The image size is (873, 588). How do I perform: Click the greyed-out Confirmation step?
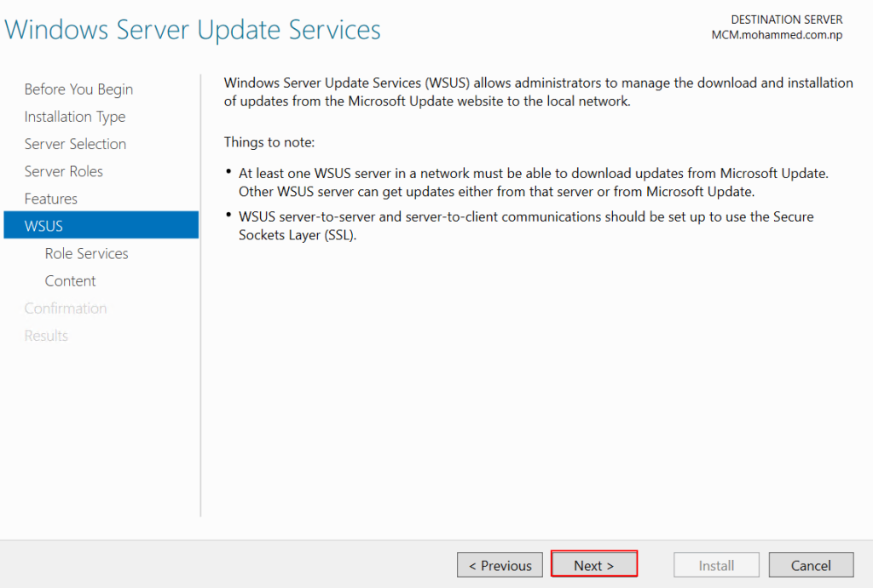pyautogui.click(x=66, y=308)
